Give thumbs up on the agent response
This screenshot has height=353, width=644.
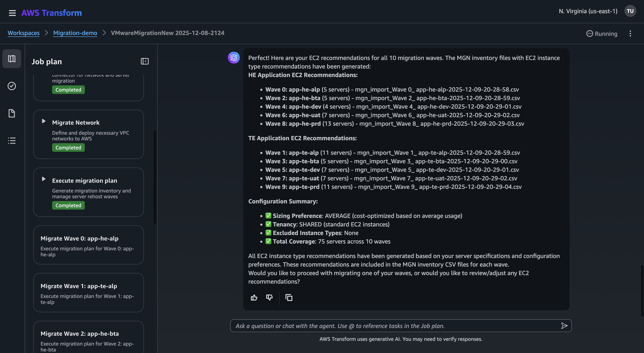click(254, 298)
